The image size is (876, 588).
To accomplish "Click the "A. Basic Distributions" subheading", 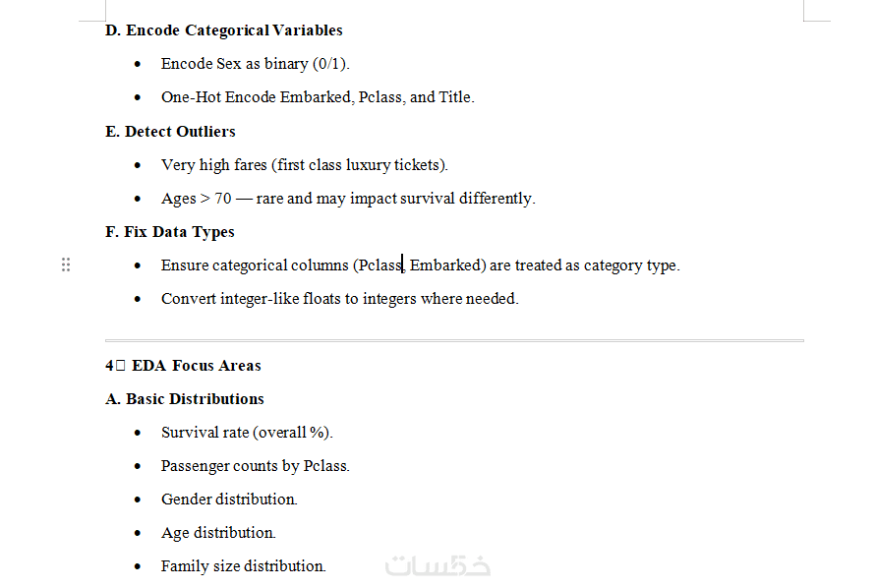I will click(x=185, y=399).
